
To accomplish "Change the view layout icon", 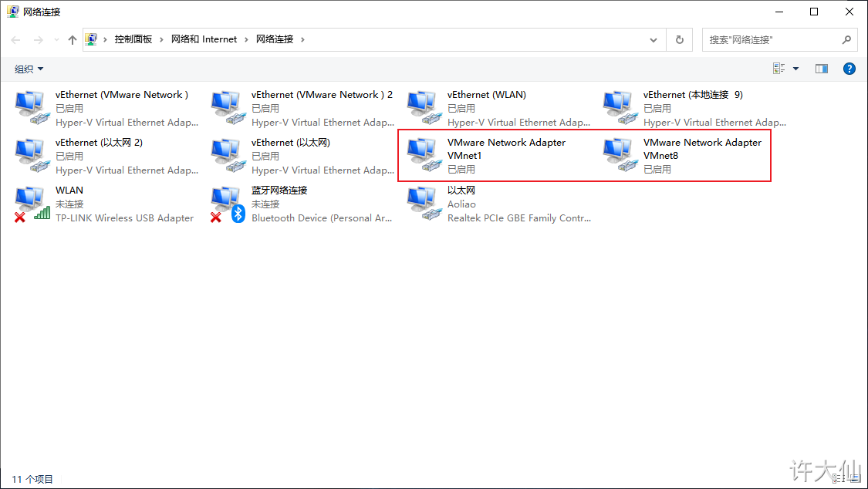I will [x=778, y=69].
